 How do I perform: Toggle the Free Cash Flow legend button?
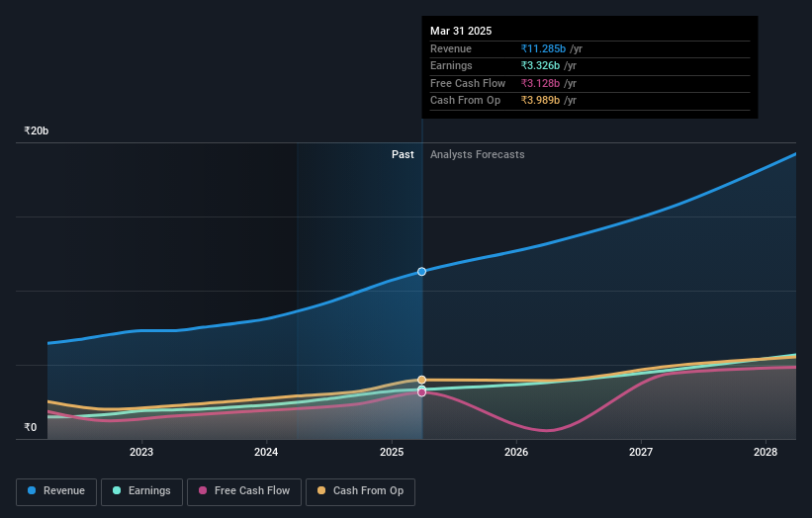pyautogui.click(x=244, y=491)
